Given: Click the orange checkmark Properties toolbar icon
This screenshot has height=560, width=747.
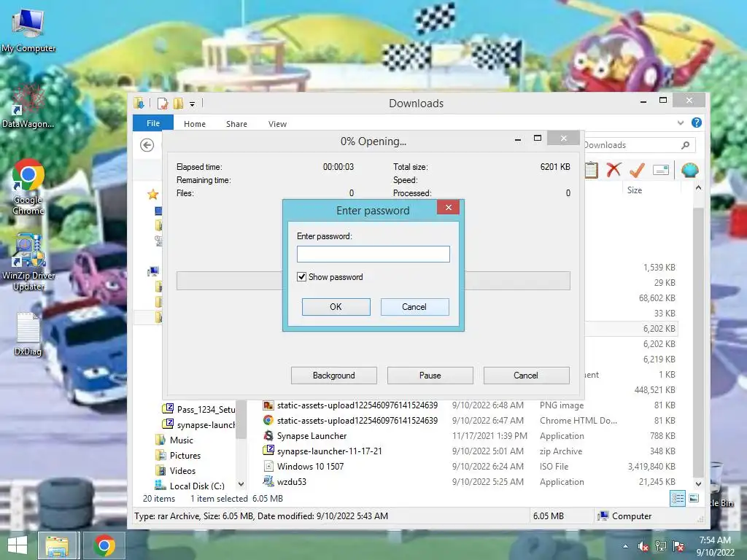Looking at the screenshot, I should pos(637,169).
